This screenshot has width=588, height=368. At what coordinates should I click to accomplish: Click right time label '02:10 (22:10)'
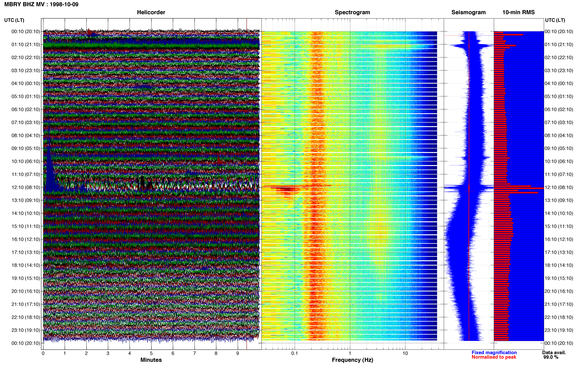[x=559, y=57]
